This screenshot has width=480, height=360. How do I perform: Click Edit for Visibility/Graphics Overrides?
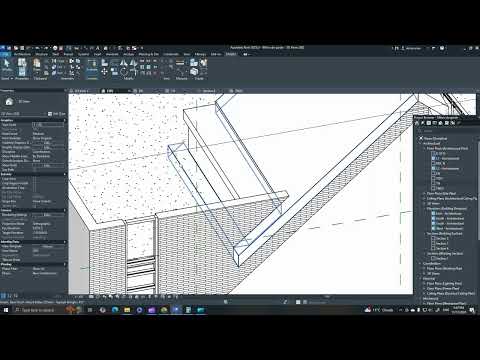(x=49, y=143)
